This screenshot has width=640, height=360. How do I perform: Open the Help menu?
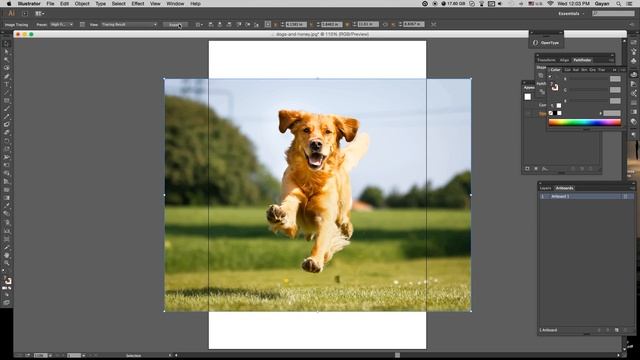pyautogui.click(x=196, y=4)
